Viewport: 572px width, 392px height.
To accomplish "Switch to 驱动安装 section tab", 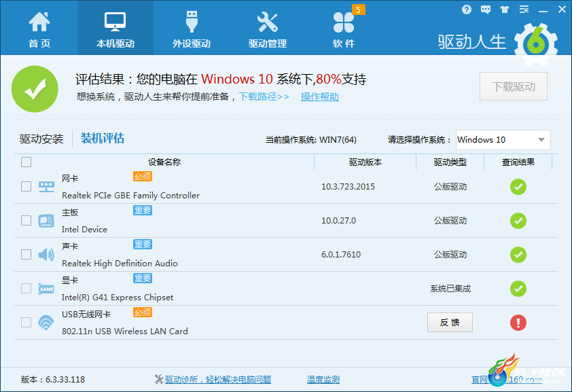I will [x=41, y=139].
